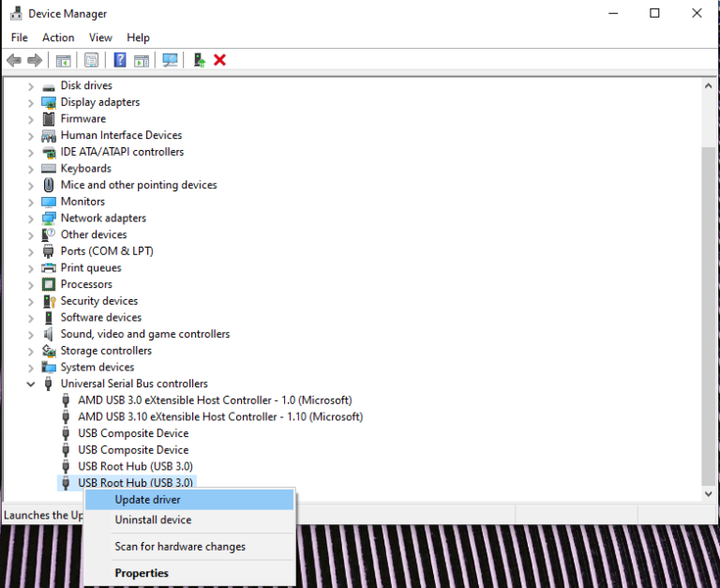This screenshot has height=588, width=720.
Task: Click the scrollbar down arrow
Action: (x=708, y=494)
